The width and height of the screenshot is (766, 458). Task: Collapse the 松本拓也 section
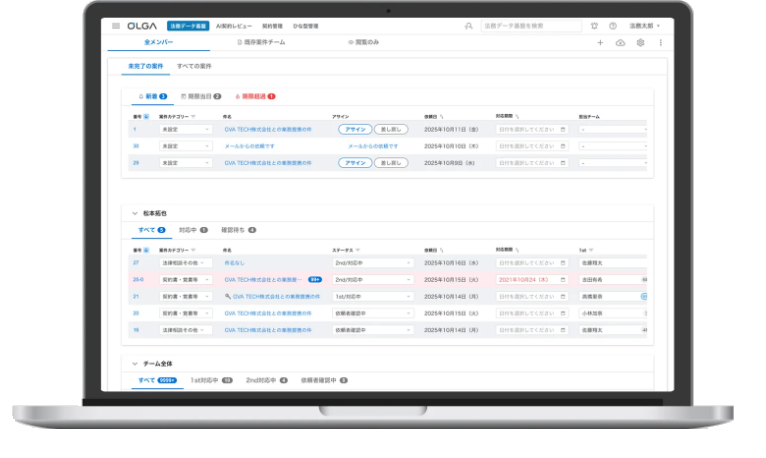(x=135, y=213)
